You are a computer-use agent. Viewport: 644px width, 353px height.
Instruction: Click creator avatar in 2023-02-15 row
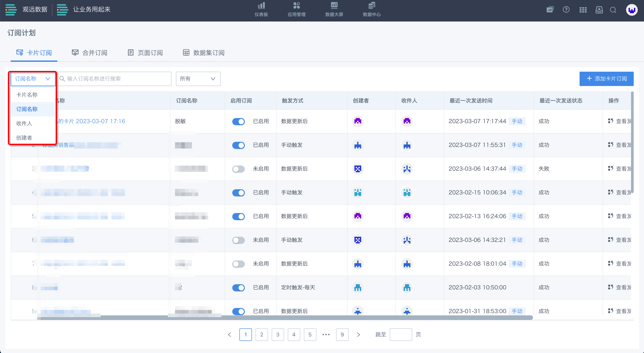point(358,192)
